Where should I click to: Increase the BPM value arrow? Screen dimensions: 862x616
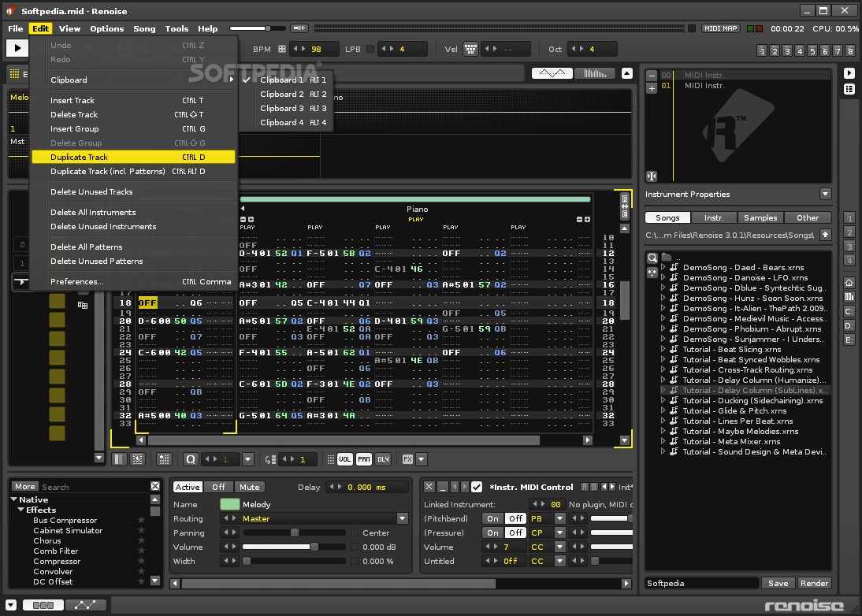click(303, 49)
